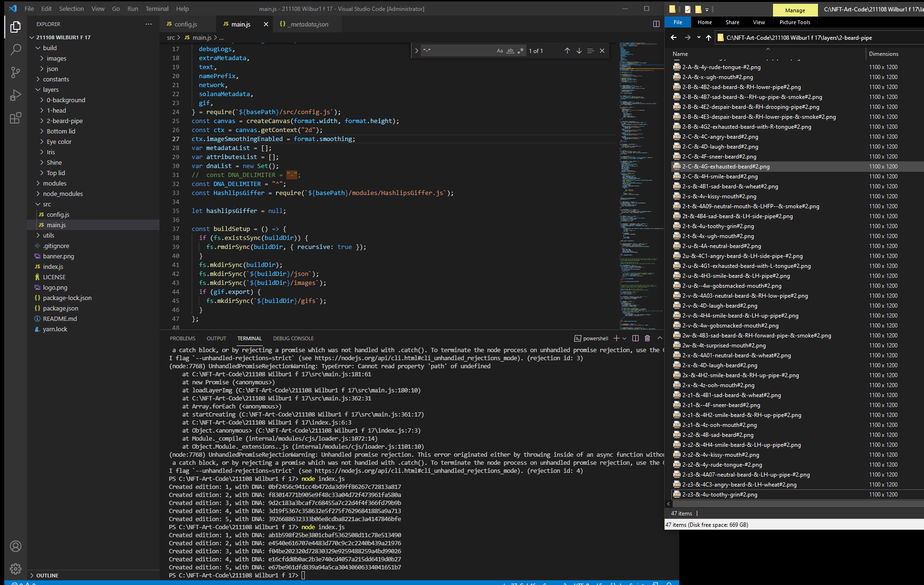This screenshot has height=585, width=924.
Task: Switch to the PROBLEMS panel tab
Action: tap(182, 338)
